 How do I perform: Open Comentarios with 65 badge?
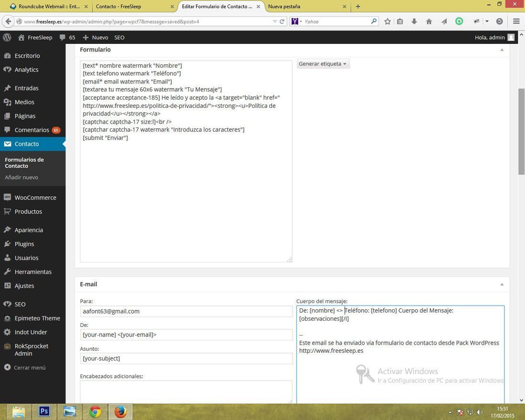(x=33, y=130)
